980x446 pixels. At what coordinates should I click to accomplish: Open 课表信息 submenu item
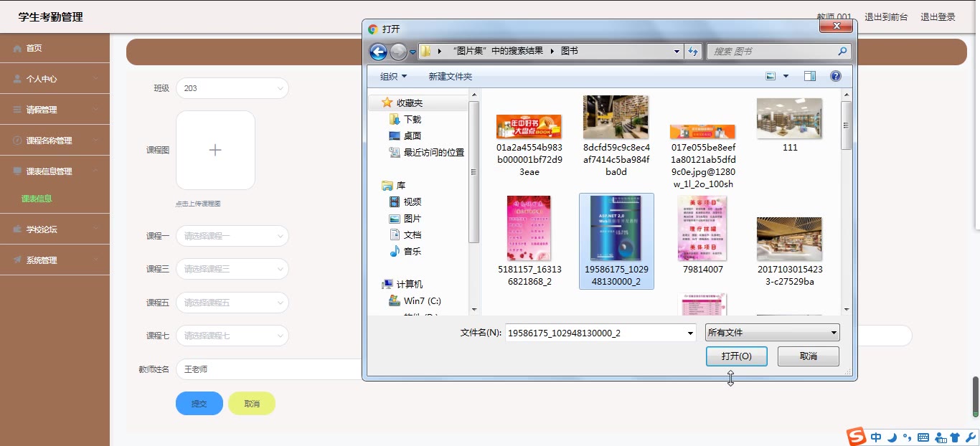point(37,199)
